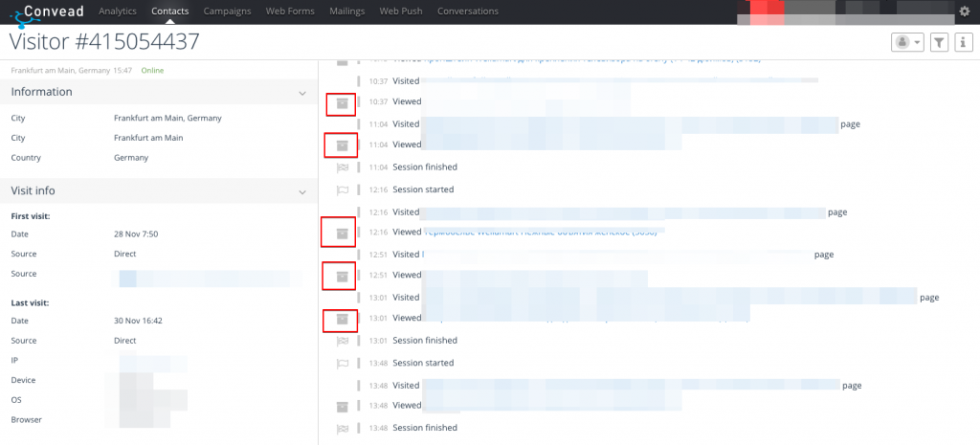This screenshot has height=445, width=980.
Task: Click the finish flag at 11:04
Action: coord(343,167)
